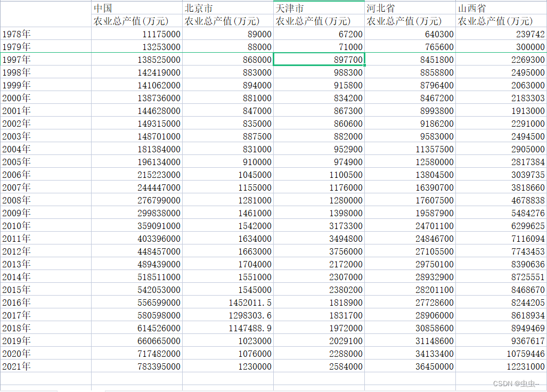Select cell with value 8949469
Viewport: 547px width, 392px height.
pyautogui.click(x=501, y=328)
